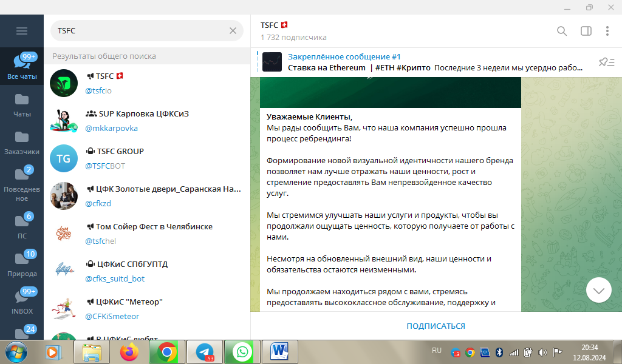The height and width of the screenshot is (364, 622).
Task: Open TSFC GROUP bot result
Action: [x=147, y=158]
